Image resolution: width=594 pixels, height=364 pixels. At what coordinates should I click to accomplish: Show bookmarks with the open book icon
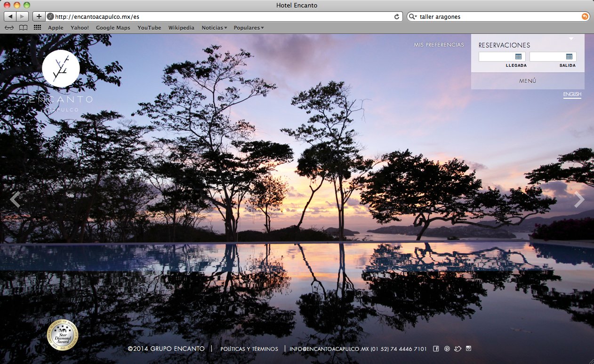point(23,28)
